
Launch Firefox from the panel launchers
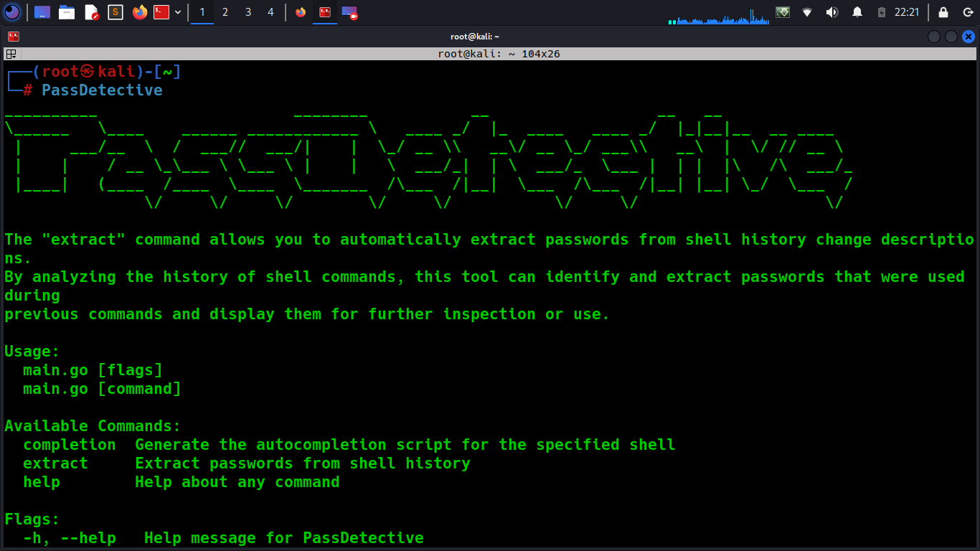(x=140, y=12)
